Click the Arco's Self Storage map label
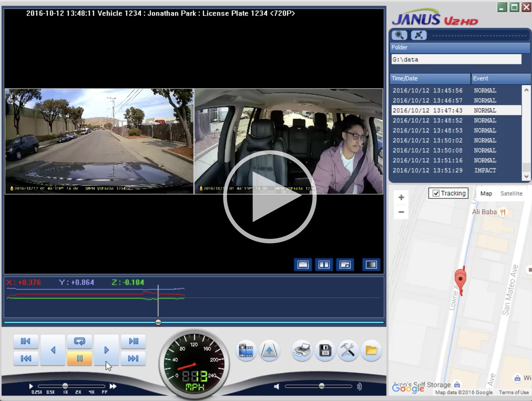 (x=422, y=385)
